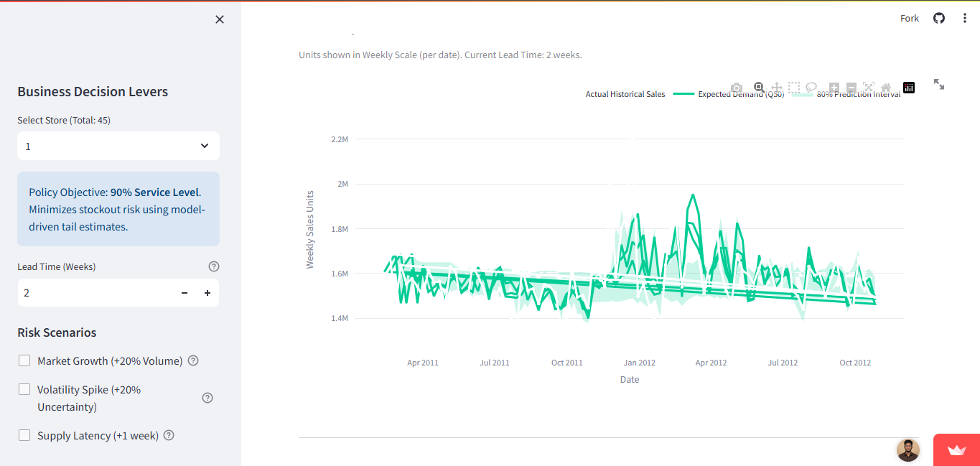View the chart in fullscreen

939,84
